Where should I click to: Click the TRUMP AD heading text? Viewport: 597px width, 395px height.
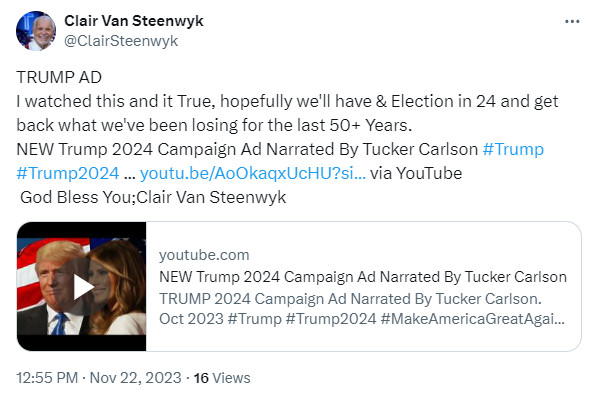pyautogui.click(x=59, y=77)
